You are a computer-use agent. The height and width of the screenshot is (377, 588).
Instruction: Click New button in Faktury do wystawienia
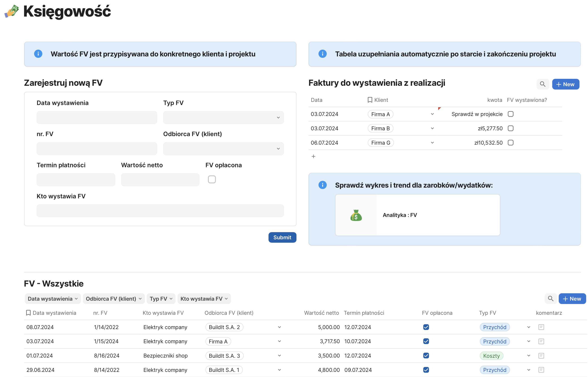[x=565, y=84]
